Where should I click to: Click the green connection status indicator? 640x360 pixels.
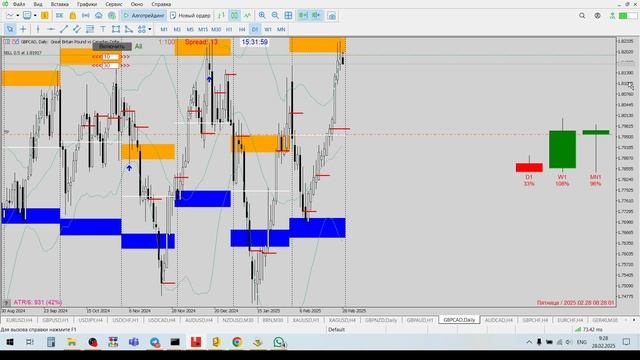point(627,16)
